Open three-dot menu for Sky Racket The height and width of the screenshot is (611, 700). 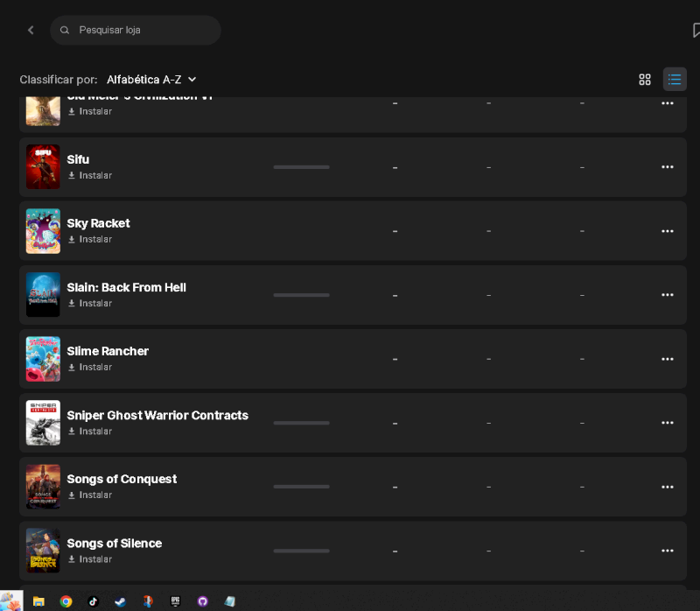(668, 231)
